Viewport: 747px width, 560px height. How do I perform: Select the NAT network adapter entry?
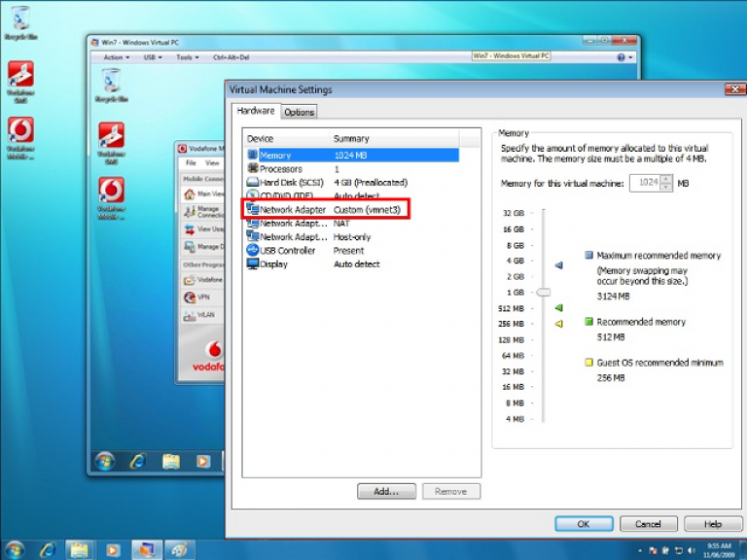click(x=293, y=223)
